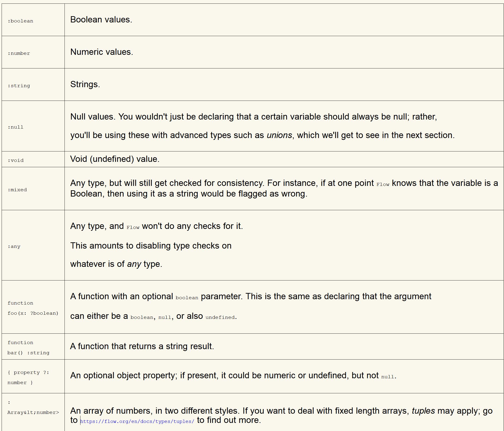Screen dimensions: 504x431
Task: Click the "{ property ?: number }" code cell
Action: pyautogui.click(x=28, y=377)
